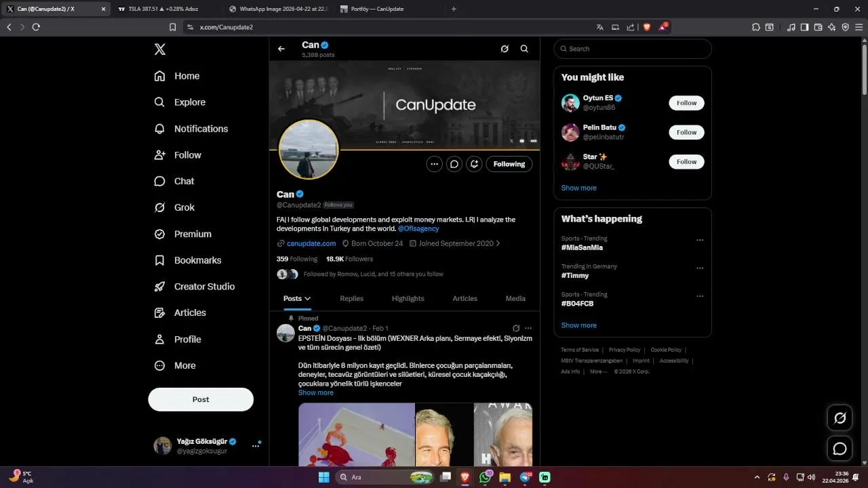Screen dimensions: 868x488
Task: Open the #MiaSanMia trend options menu
Action: (700, 240)
